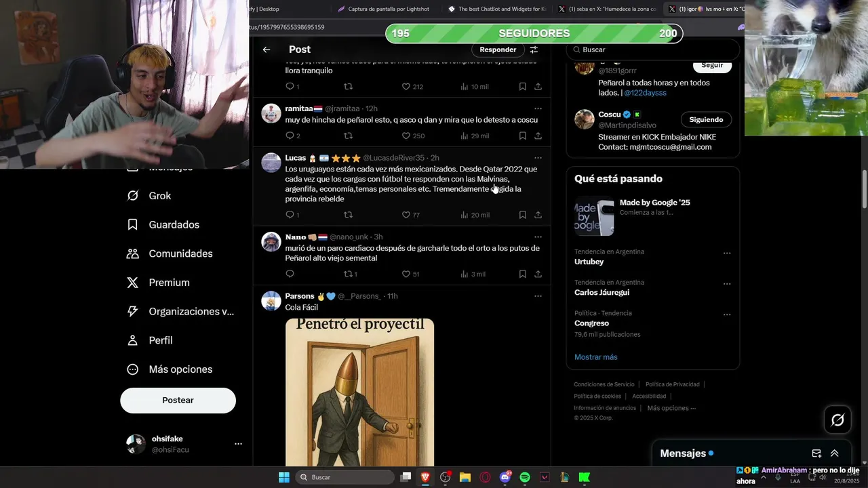Viewport: 868px width, 488px height.
Task: Open Grok from the sidebar
Action: (x=150, y=196)
